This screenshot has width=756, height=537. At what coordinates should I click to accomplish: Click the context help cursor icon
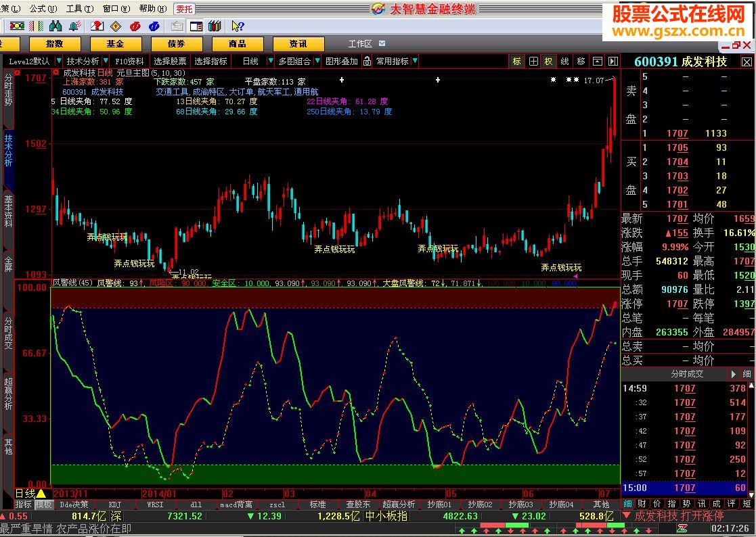tap(237, 26)
